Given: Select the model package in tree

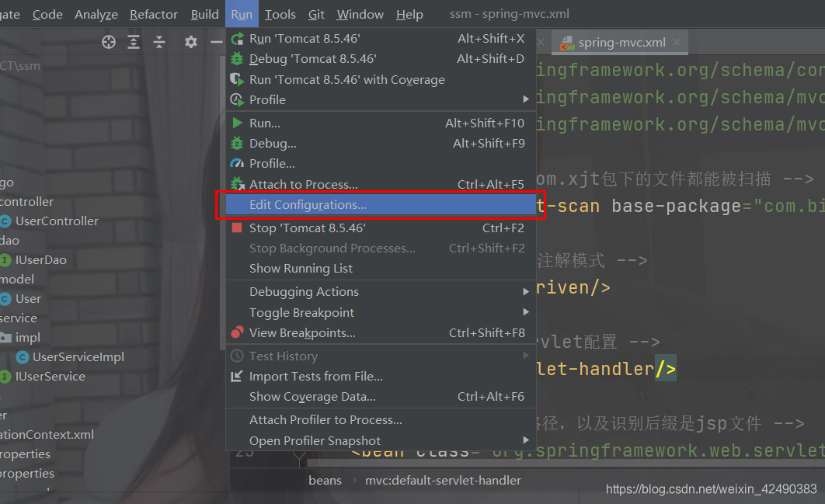Looking at the screenshot, I should point(17,280).
